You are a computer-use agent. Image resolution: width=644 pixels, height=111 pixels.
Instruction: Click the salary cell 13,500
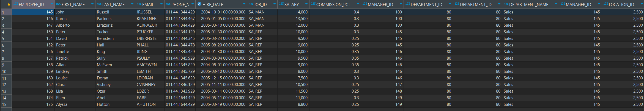click(x=293, y=19)
